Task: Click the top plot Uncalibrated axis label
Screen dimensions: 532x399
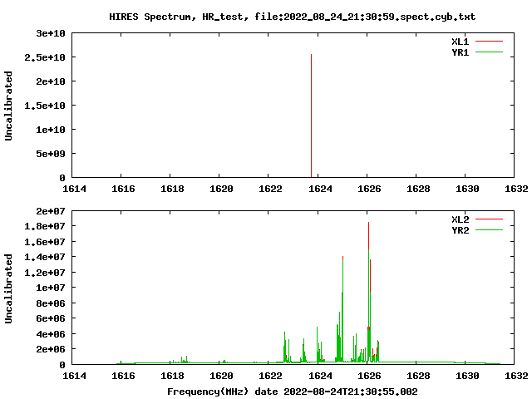Action: (x=8, y=106)
